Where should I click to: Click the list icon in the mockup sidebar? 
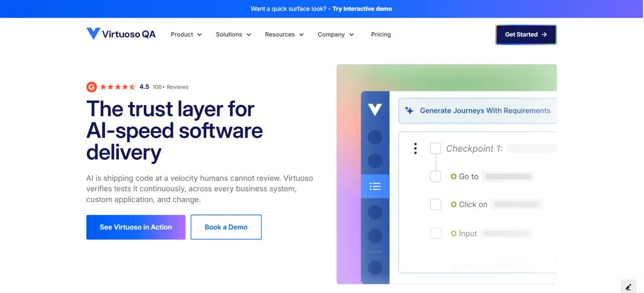click(375, 186)
